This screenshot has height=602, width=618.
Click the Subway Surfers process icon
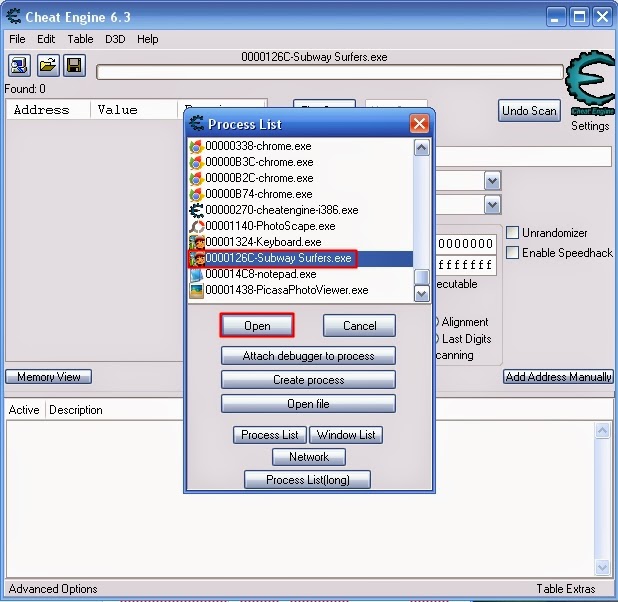pos(197,259)
